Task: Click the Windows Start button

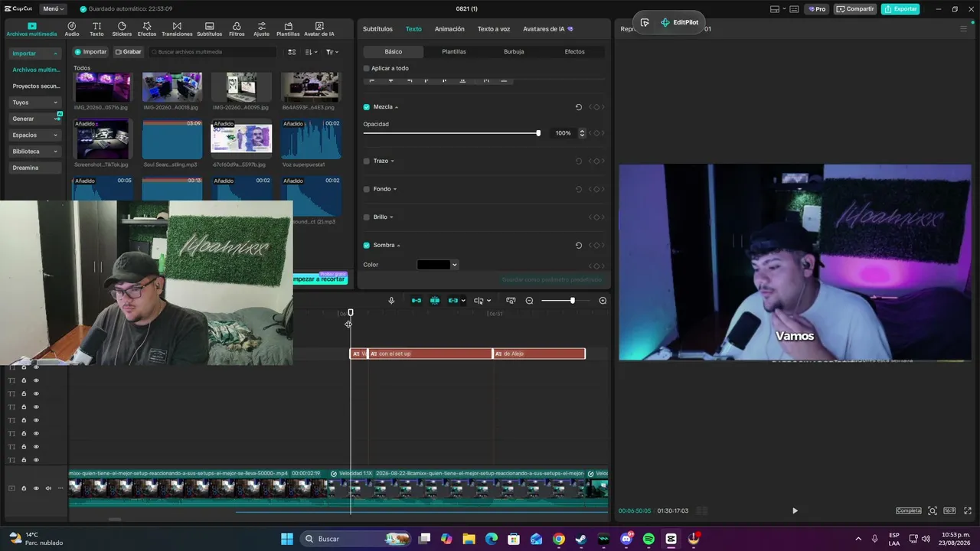Action: [x=287, y=539]
